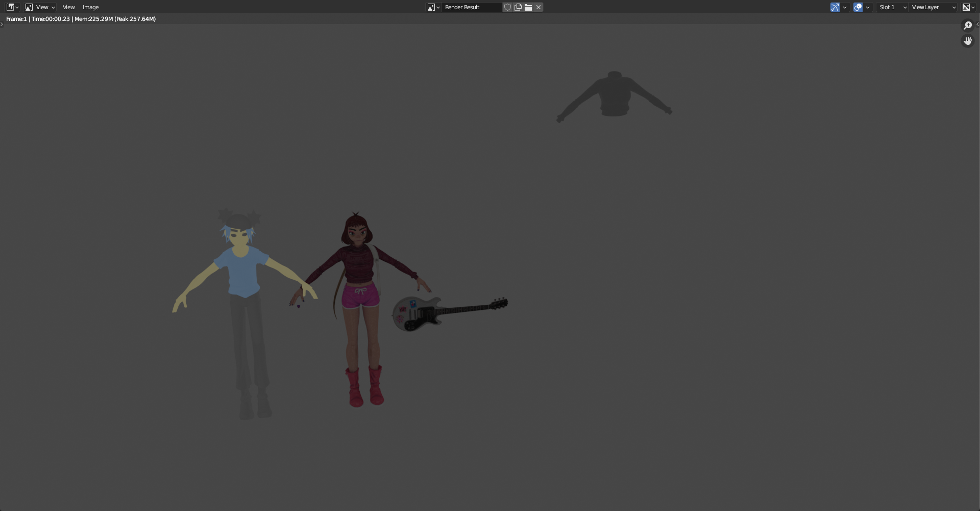This screenshot has width=980, height=511.
Task: Expand the left toolbar with the arrow
Action: (2, 25)
